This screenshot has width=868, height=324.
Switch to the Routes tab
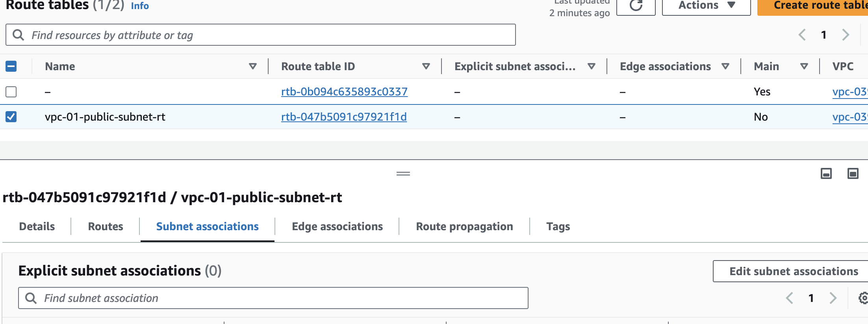[x=106, y=227]
